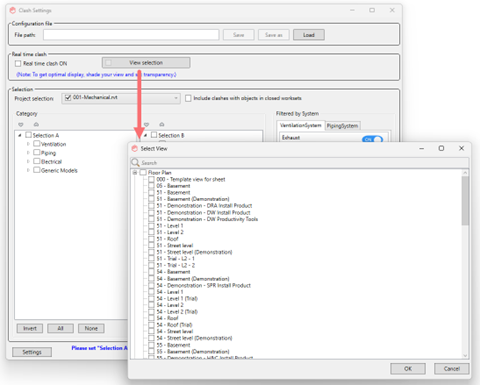The height and width of the screenshot is (385, 480).
Task: Select the VentilationSystem tab
Action: [301, 125]
